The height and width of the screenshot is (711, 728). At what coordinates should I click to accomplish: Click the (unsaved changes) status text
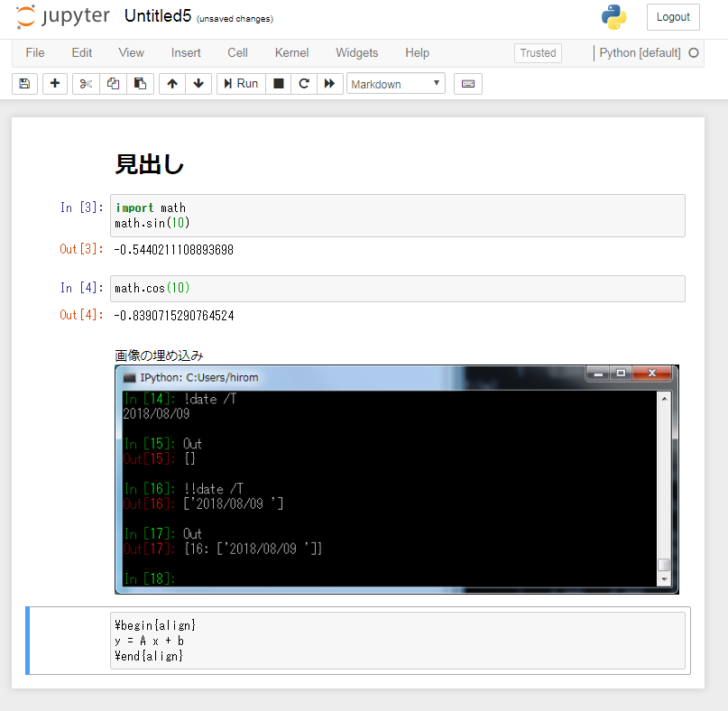click(235, 19)
